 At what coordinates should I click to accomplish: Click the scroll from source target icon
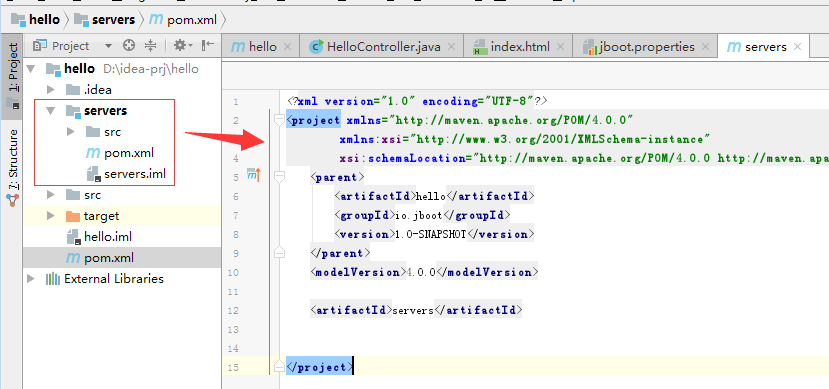click(x=129, y=46)
